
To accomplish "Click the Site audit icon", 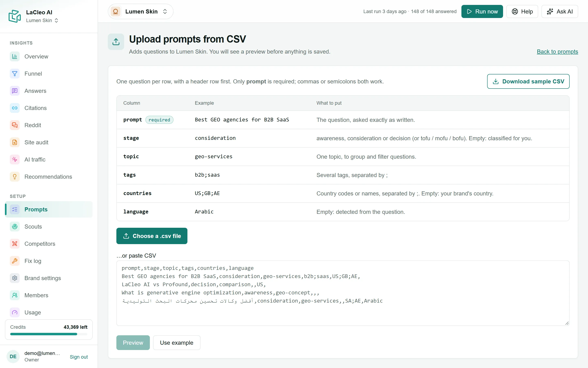I will (x=14, y=142).
